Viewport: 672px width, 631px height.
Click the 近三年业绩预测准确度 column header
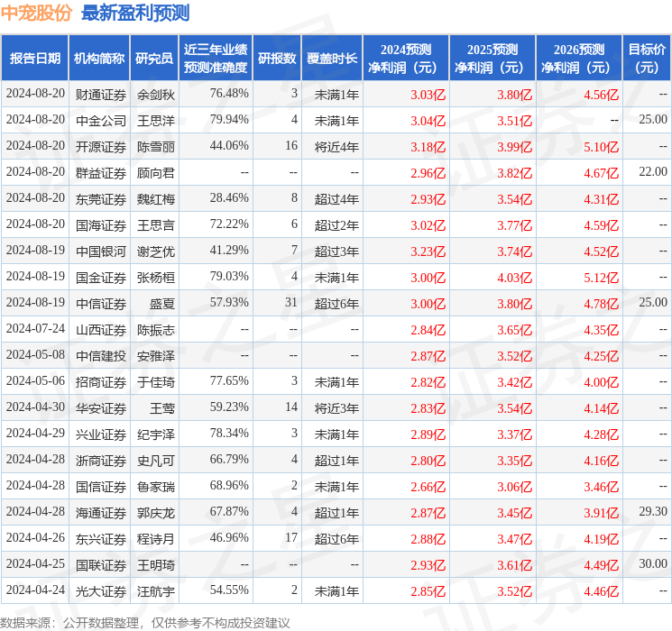coord(215,59)
